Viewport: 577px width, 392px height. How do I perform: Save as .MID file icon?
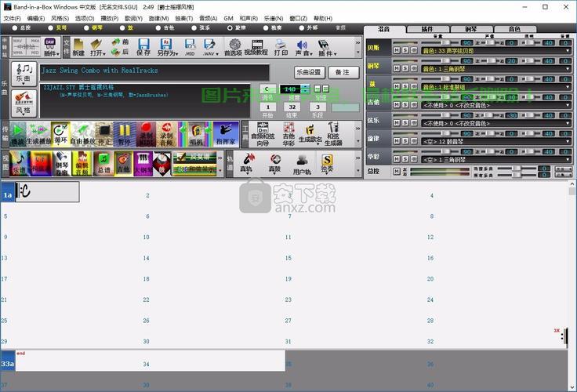click(190, 47)
